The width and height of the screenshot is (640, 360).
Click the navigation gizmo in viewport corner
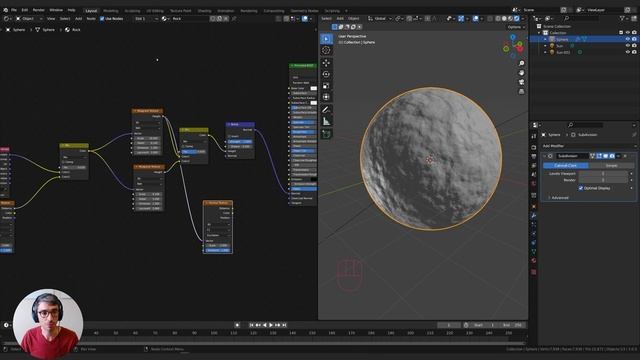coord(513,45)
